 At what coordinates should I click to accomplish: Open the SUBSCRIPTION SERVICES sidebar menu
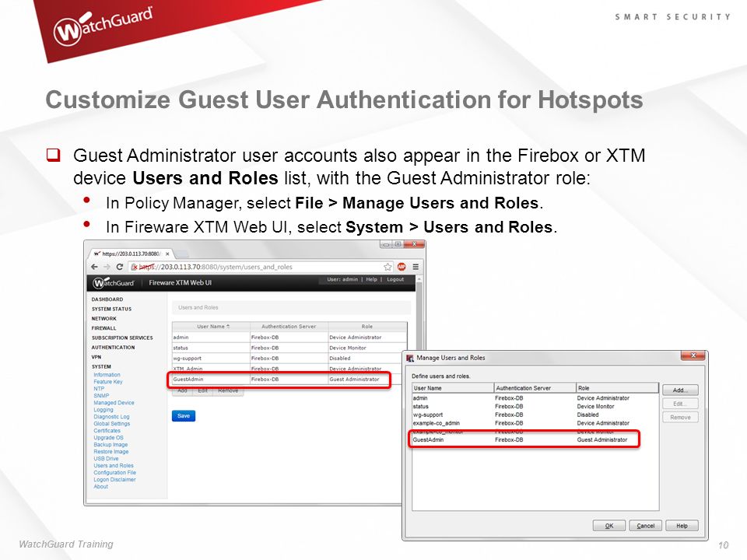(x=122, y=338)
